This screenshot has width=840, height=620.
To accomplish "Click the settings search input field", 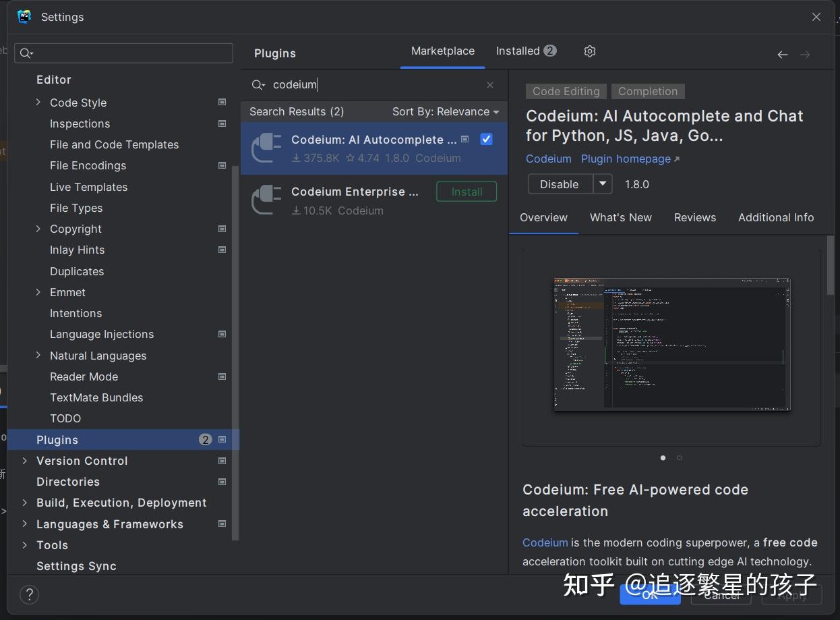I will pos(124,53).
